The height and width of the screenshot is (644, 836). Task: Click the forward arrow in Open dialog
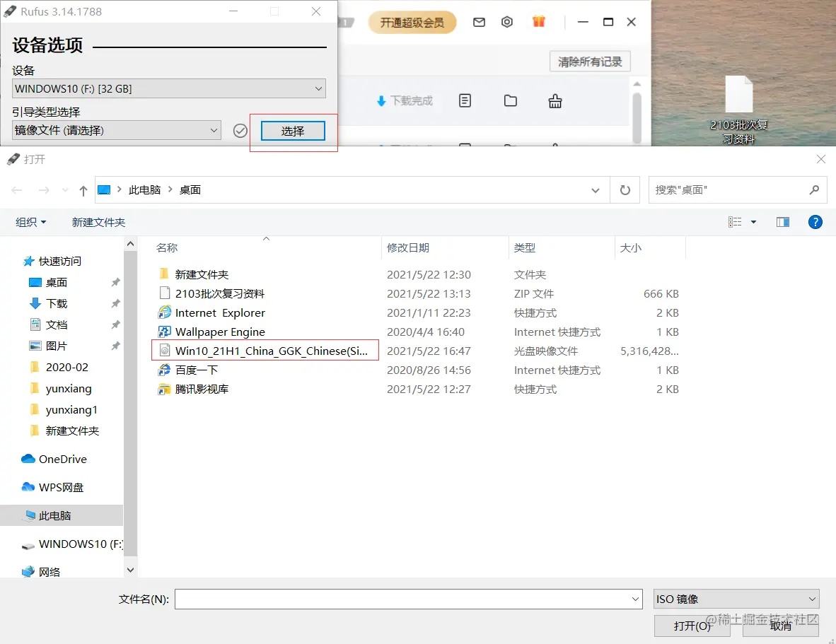[x=44, y=190]
